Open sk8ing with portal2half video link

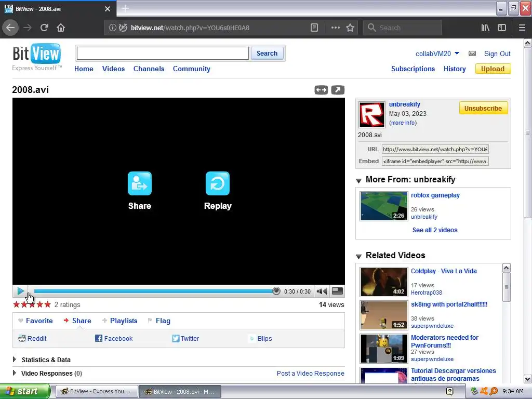tap(449, 304)
